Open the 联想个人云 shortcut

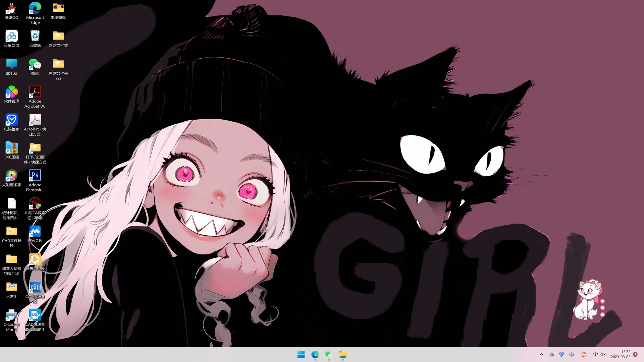click(35, 261)
